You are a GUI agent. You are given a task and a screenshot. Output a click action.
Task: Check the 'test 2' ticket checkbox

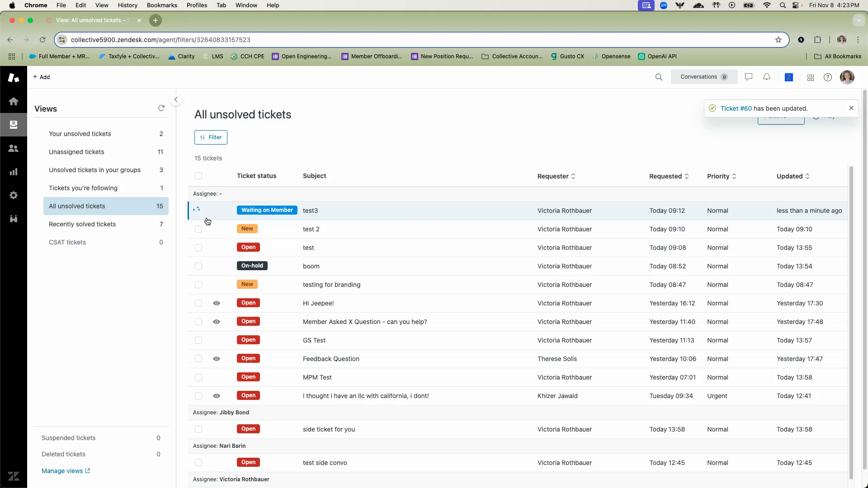point(198,229)
